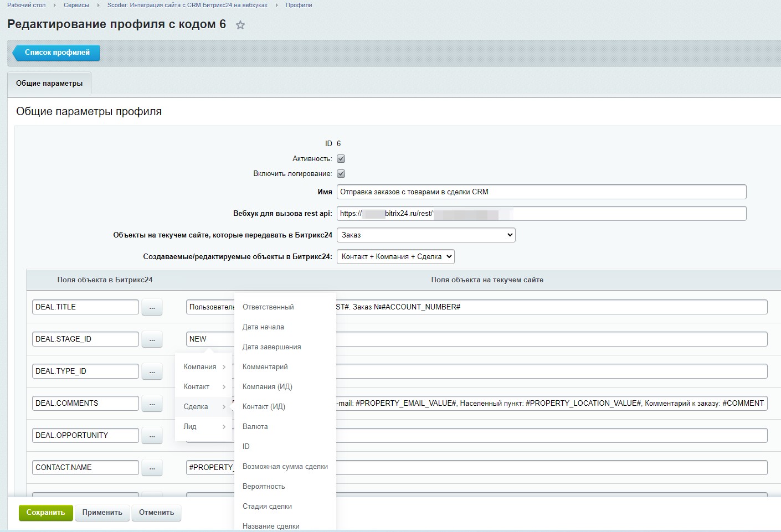
Task: Click into the Имя text field
Action: click(541, 192)
